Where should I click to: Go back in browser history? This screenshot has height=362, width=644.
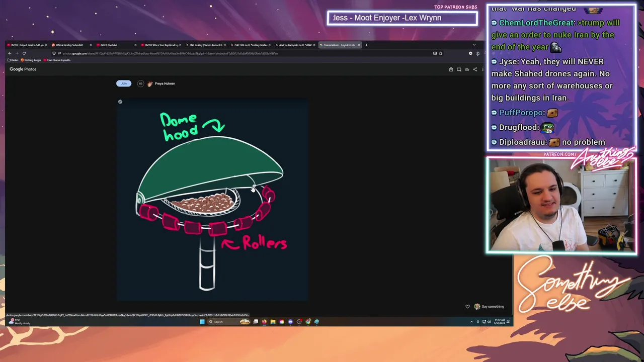pyautogui.click(x=10, y=53)
